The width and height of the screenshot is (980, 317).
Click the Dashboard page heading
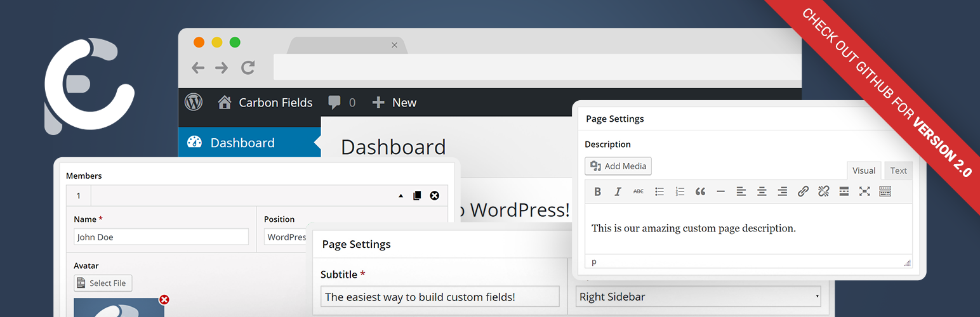coord(394,146)
